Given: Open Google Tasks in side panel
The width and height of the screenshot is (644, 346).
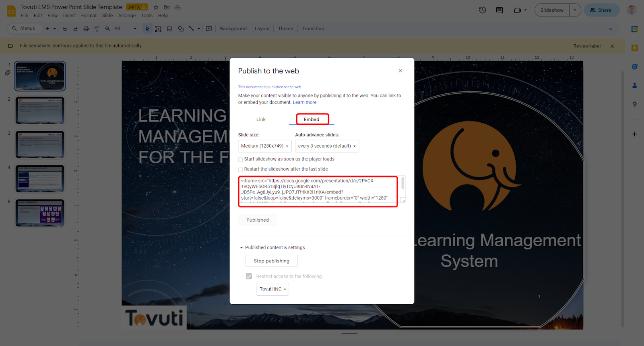Looking at the screenshot, I should 634,67.
